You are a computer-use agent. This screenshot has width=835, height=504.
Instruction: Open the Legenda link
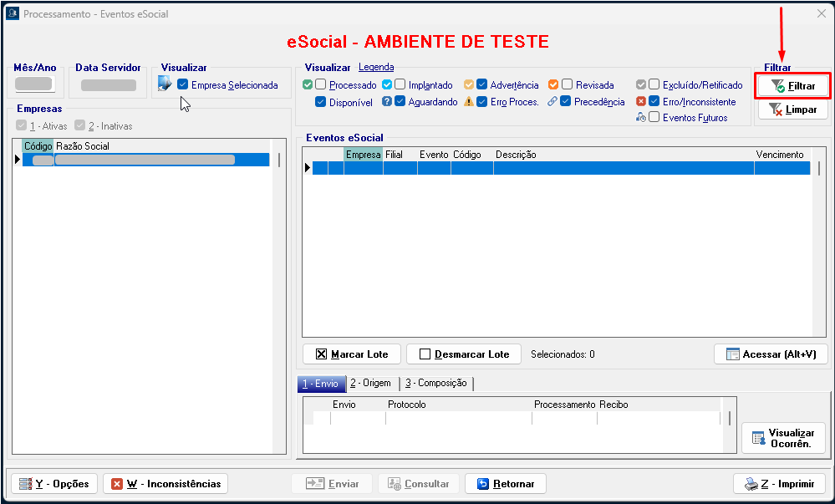[x=376, y=67]
